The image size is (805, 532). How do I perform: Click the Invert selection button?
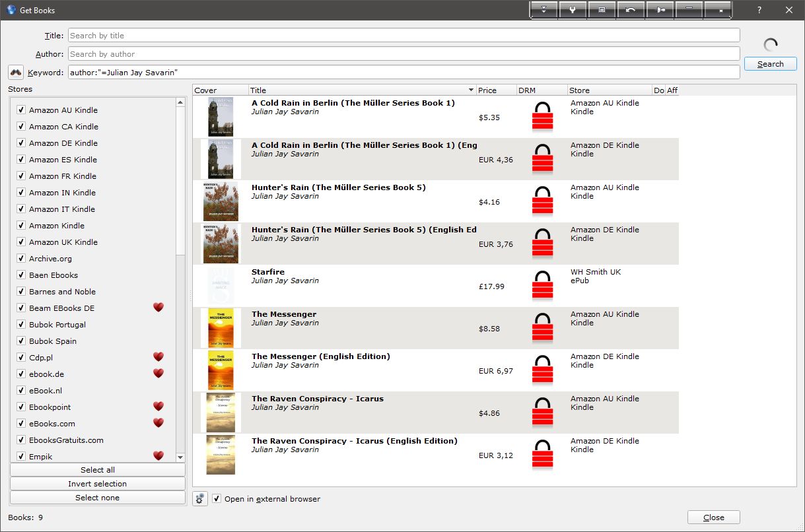(x=98, y=483)
